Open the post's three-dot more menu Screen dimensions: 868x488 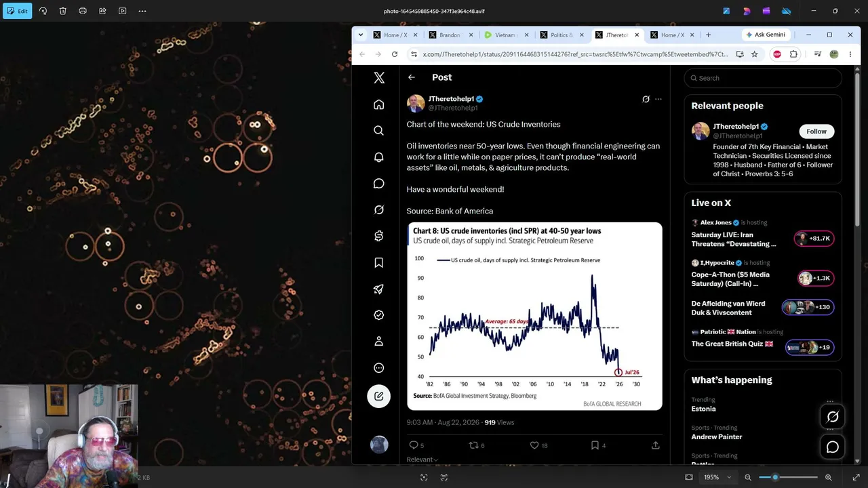(x=658, y=99)
